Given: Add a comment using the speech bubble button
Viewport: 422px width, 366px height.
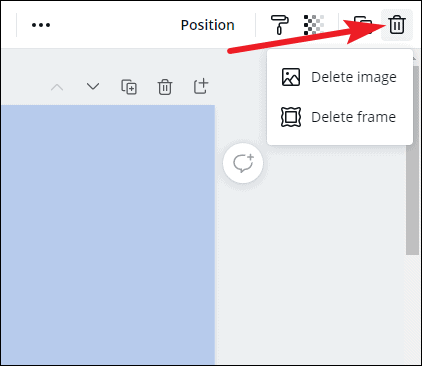Looking at the screenshot, I should [x=243, y=163].
